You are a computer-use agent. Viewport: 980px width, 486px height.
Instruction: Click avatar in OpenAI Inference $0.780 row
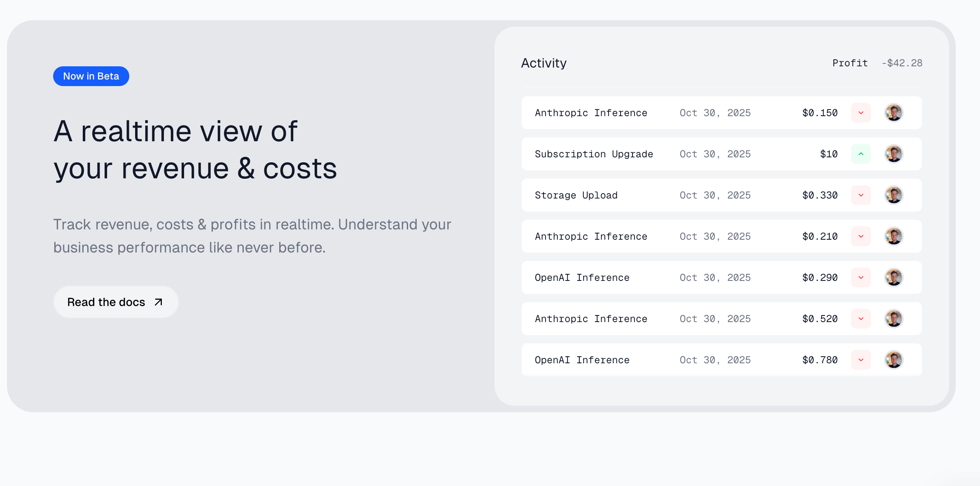(x=894, y=360)
